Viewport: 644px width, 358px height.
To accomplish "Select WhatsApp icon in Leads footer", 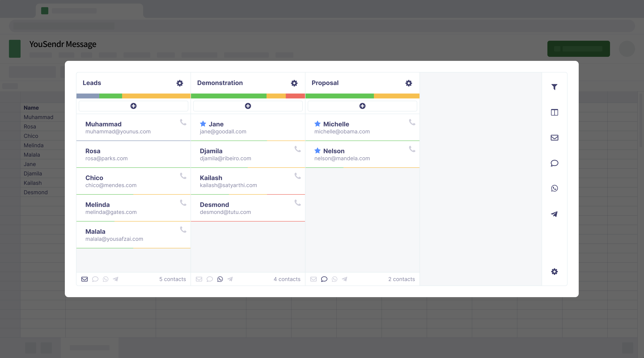I will (106, 279).
